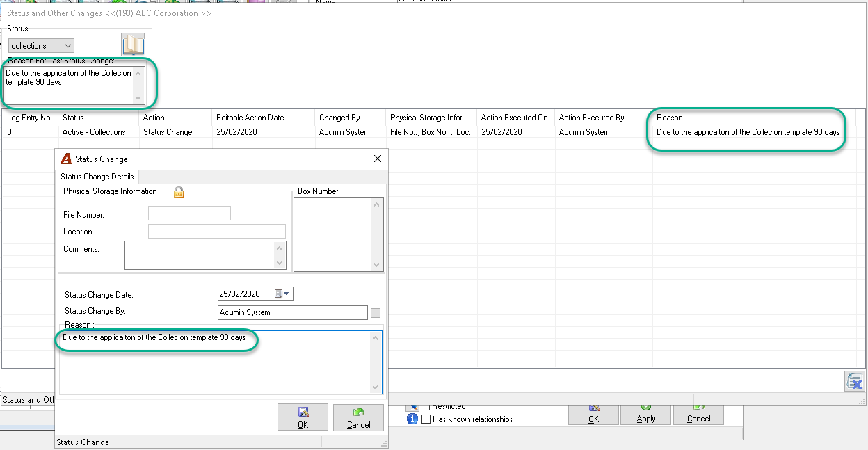
Task: Open the Status dropdown showing collections
Action: click(x=42, y=46)
